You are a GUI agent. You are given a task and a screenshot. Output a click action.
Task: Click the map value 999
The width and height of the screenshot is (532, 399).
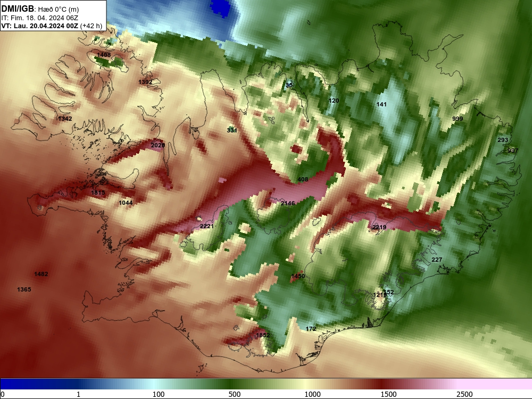tap(458, 119)
